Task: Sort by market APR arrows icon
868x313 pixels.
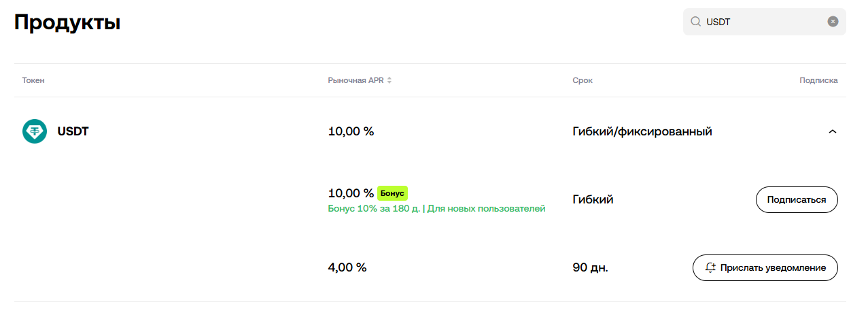Action: point(389,80)
